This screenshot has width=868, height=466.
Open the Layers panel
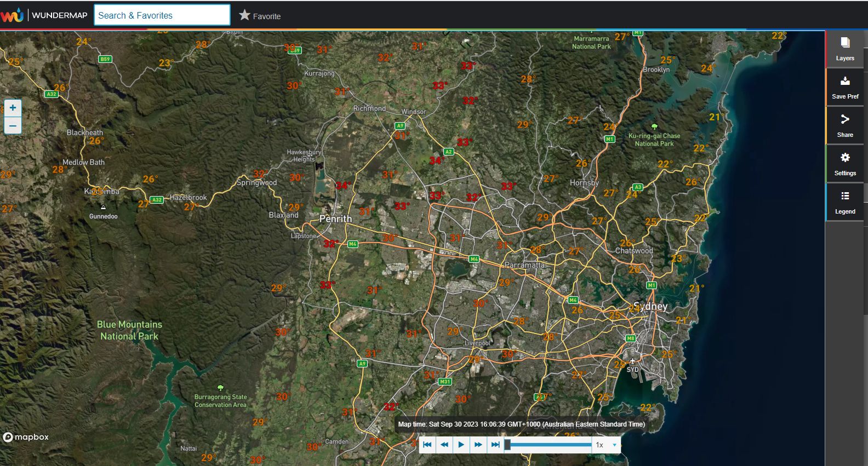point(844,49)
